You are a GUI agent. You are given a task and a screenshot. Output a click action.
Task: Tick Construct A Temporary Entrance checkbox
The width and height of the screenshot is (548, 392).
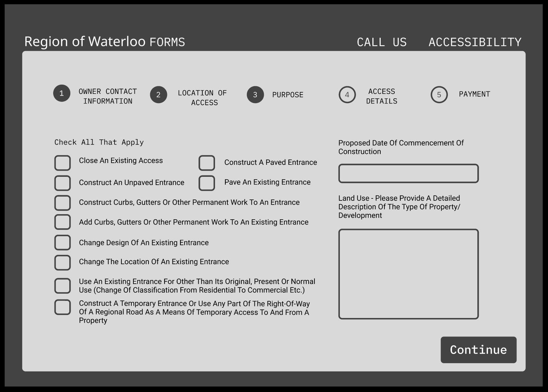click(62, 307)
